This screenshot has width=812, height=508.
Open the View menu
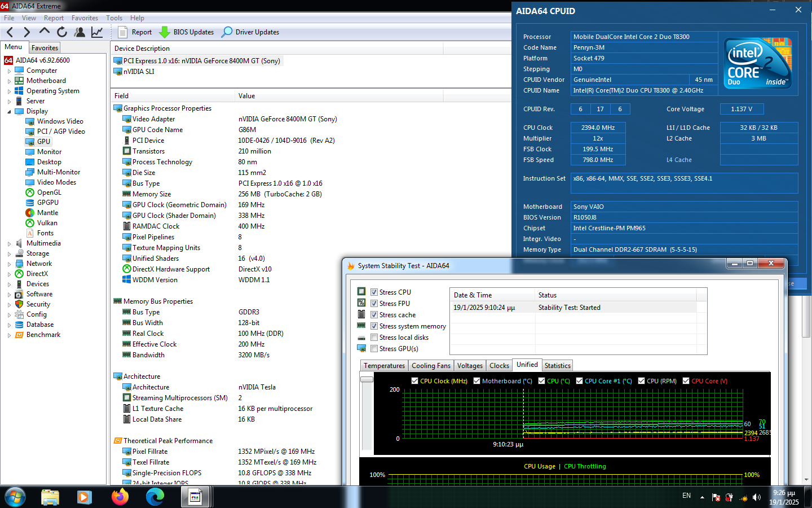coord(29,18)
